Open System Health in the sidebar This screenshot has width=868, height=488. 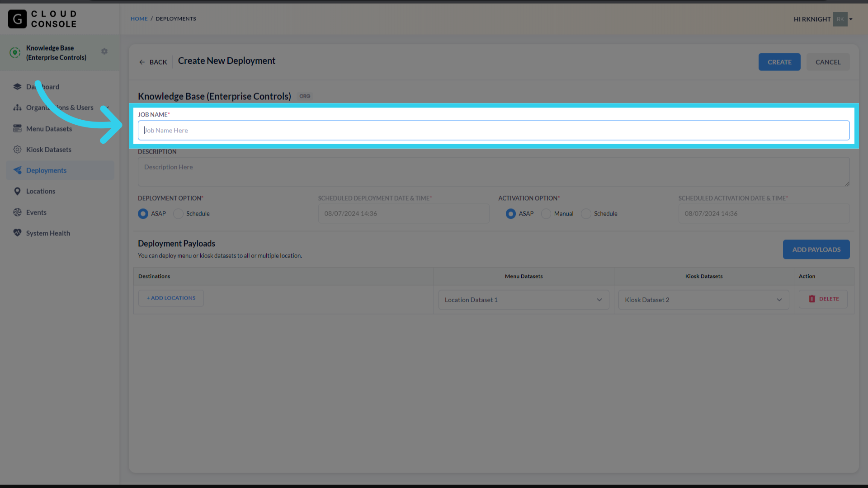[60, 233]
